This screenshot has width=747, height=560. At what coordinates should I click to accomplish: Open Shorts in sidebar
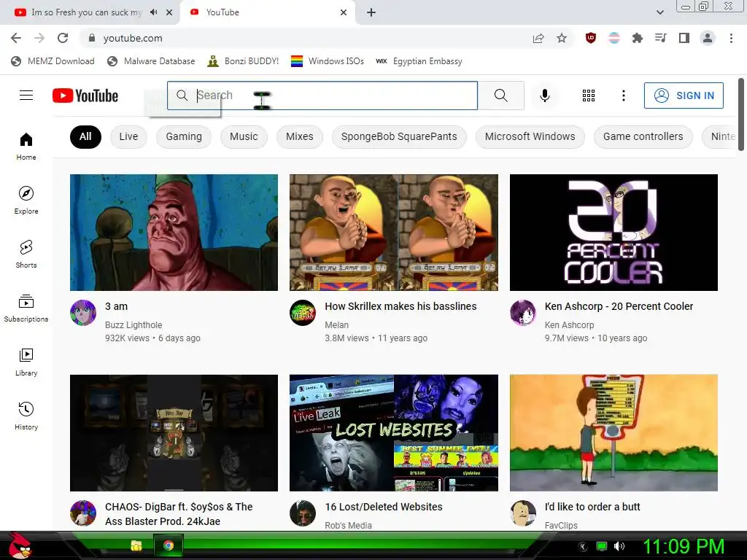26,254
